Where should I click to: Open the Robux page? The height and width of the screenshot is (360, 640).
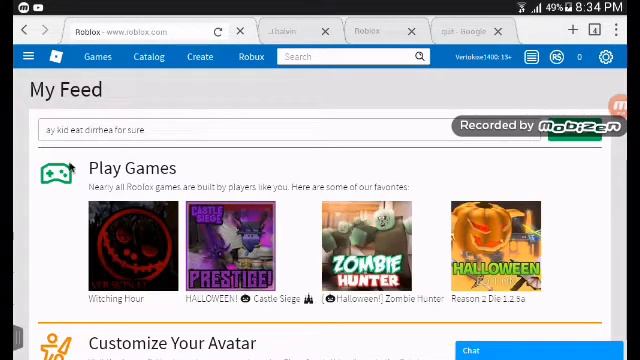(x=251, y=57)
